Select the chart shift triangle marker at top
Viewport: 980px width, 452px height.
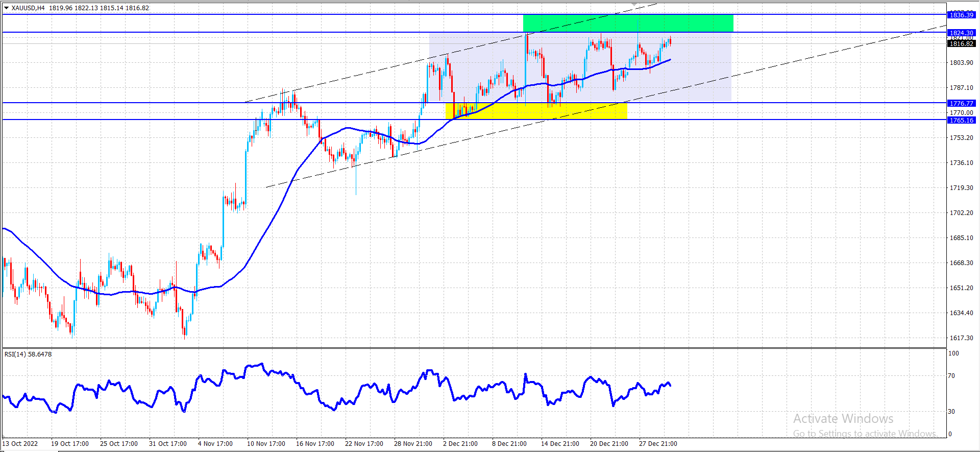point(634,4)
